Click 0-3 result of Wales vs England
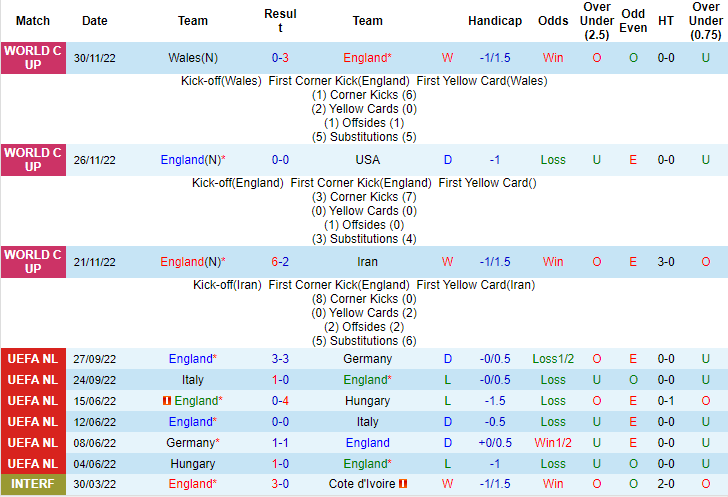 point(280,58)
